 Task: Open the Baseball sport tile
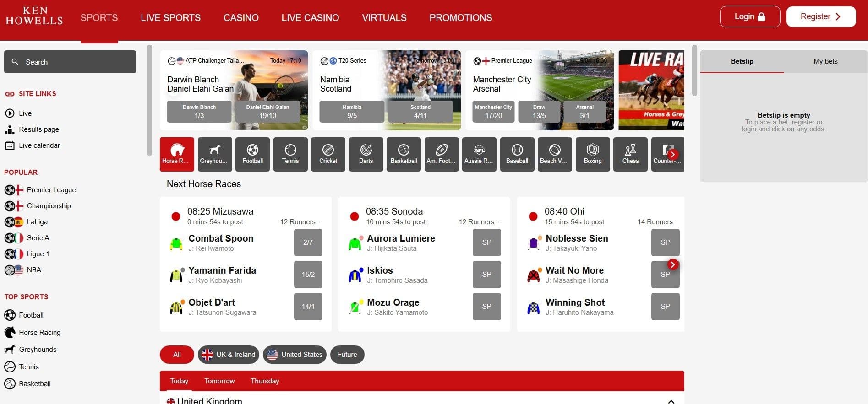click(517, 154)
